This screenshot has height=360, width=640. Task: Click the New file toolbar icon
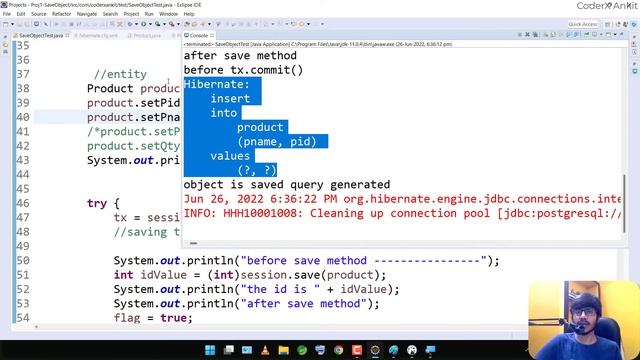(x=5, y=24)
